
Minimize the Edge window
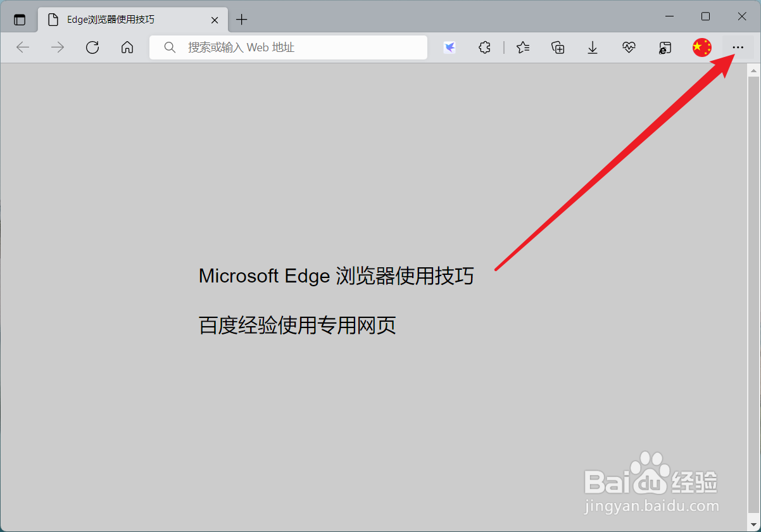tap(669, 16)
